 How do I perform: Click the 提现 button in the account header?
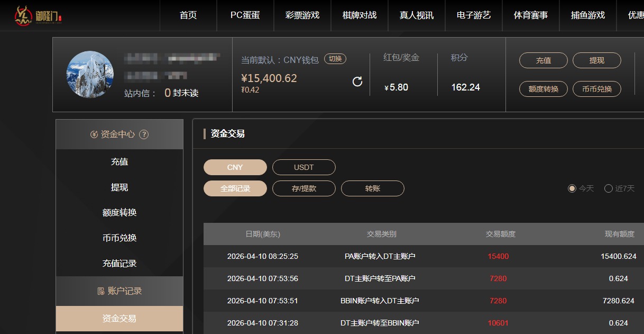[596, 60]
